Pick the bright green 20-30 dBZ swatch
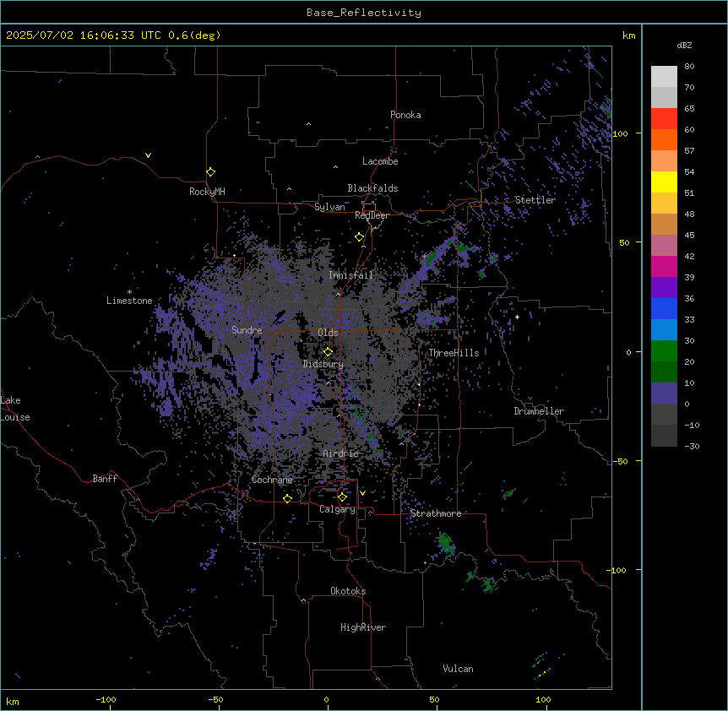This screenshot has width=728, height=711. click(664, 351)
